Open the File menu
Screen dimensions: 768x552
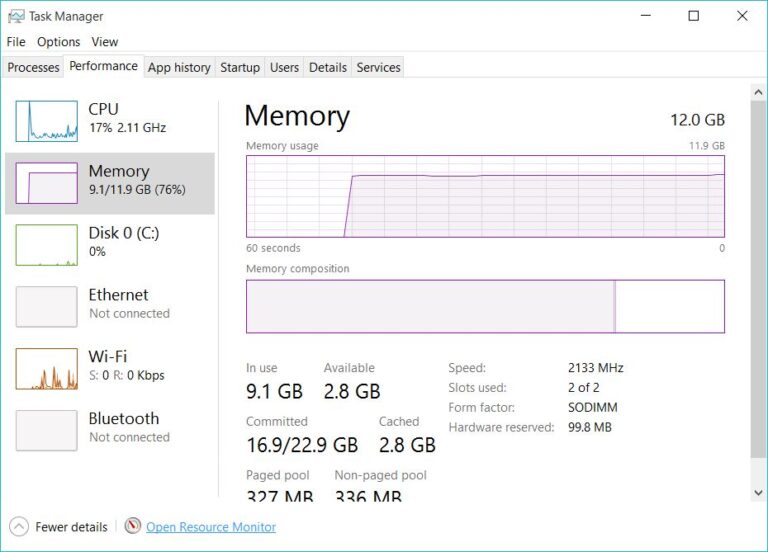click(16, 42)
